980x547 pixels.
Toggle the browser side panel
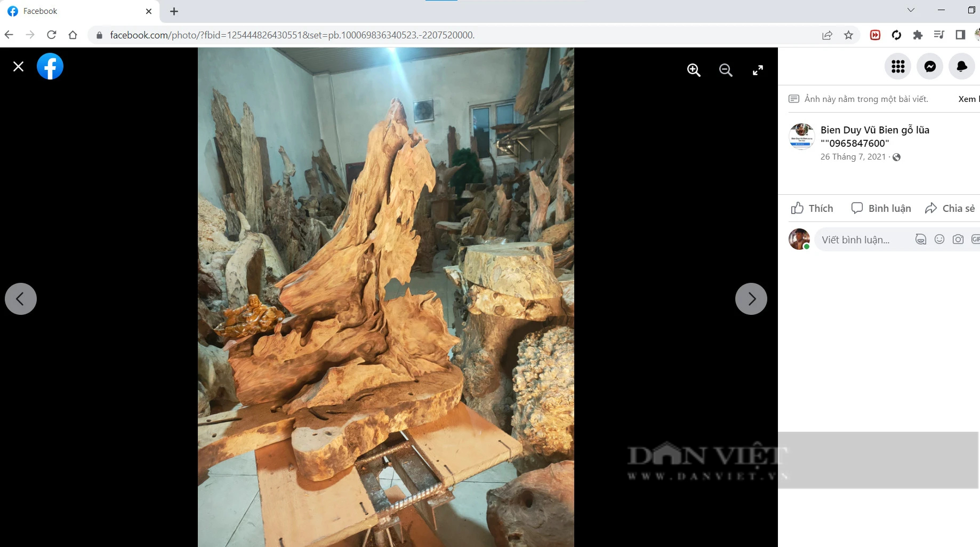[x=960, y=35]
